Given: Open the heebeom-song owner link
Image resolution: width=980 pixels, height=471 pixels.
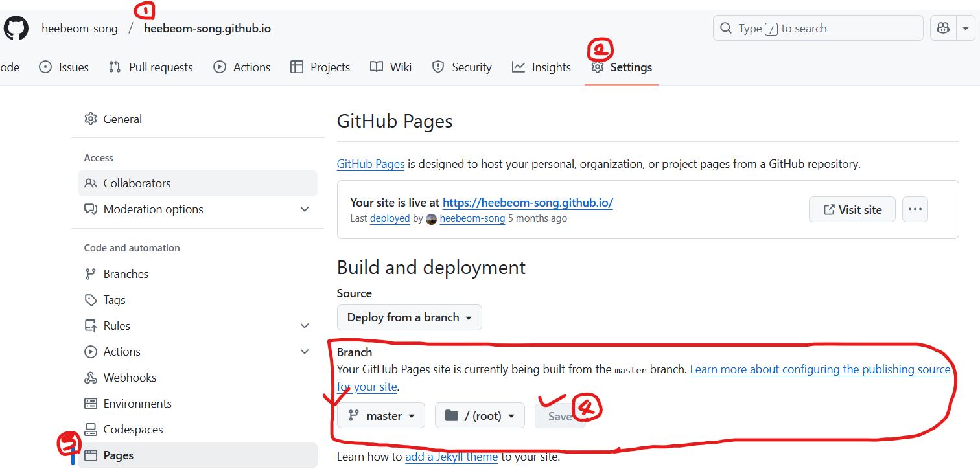Looking at the screenshot, I should (x=80, y=29).
